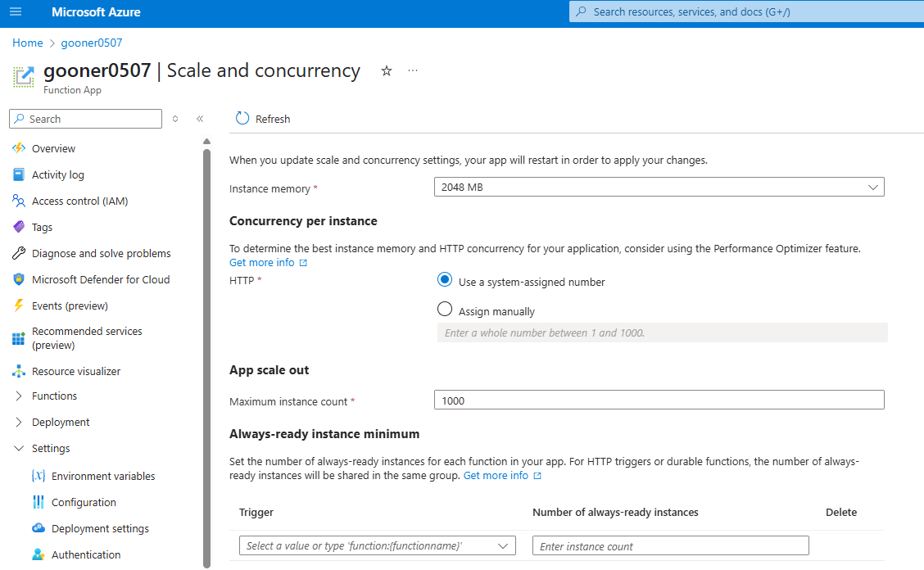This screenshot has width=924, height=570.
Task: Click the Trigger column header
Action: (256, 512)
